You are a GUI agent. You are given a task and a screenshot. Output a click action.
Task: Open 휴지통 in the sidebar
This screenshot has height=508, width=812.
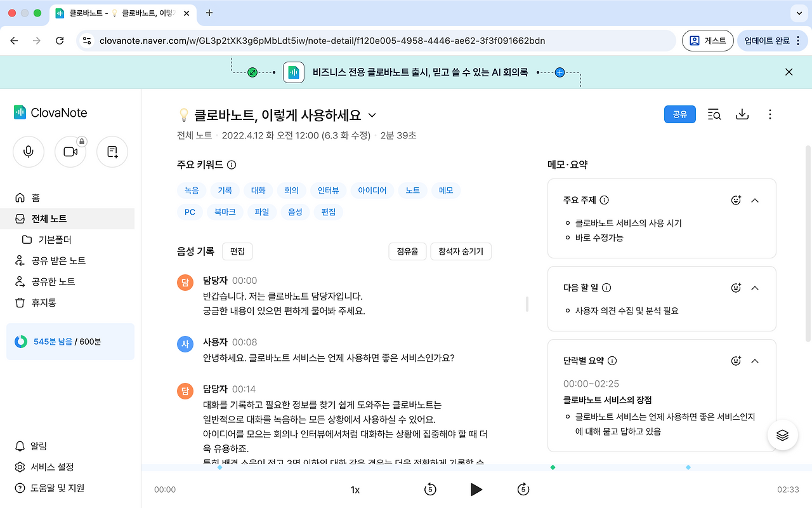[x=67, y=302]
